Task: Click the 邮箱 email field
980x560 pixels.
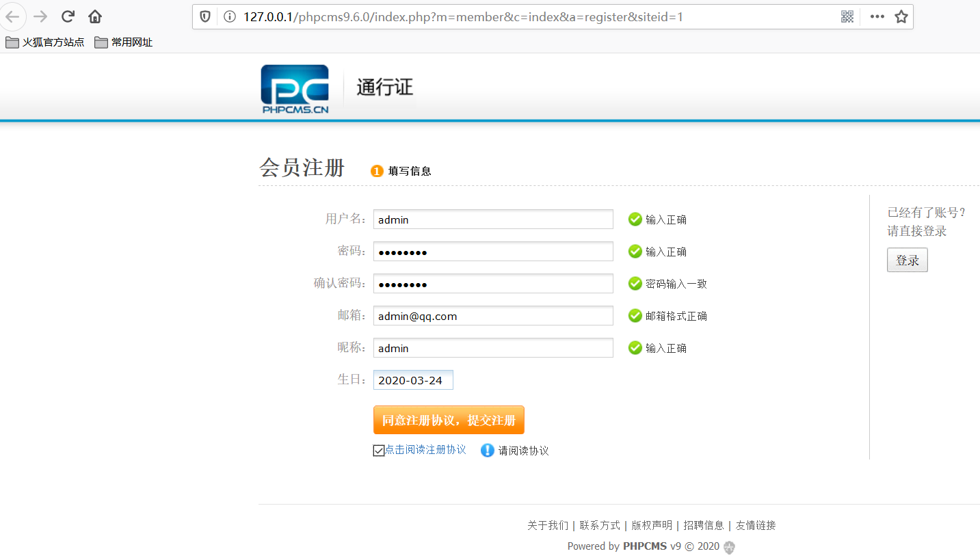Action: click(x=493, y=316)
